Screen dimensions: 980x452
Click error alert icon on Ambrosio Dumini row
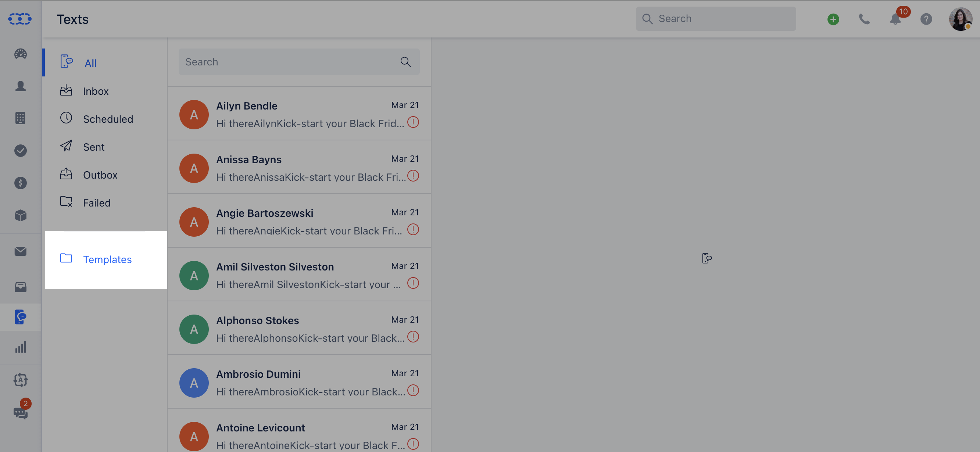(x=413, y=391)
